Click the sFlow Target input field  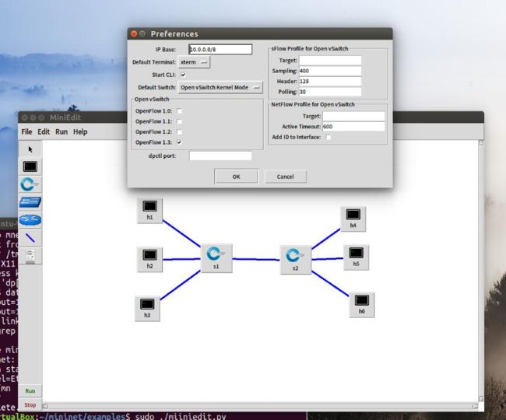coord(330,60)
